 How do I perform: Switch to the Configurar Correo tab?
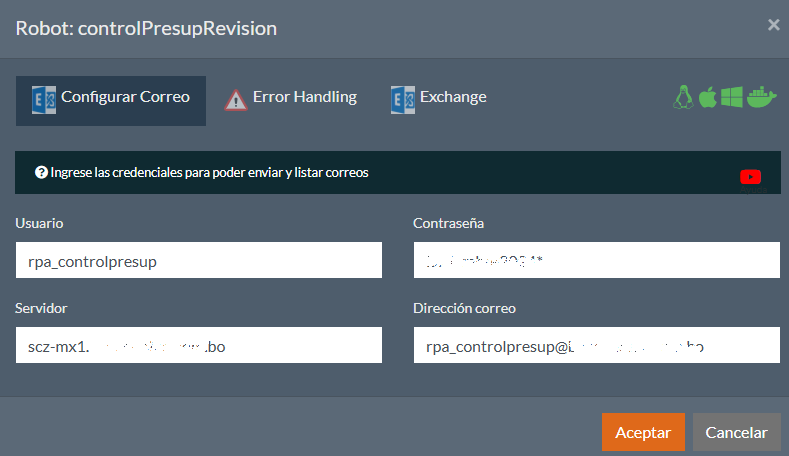point(125,98)
